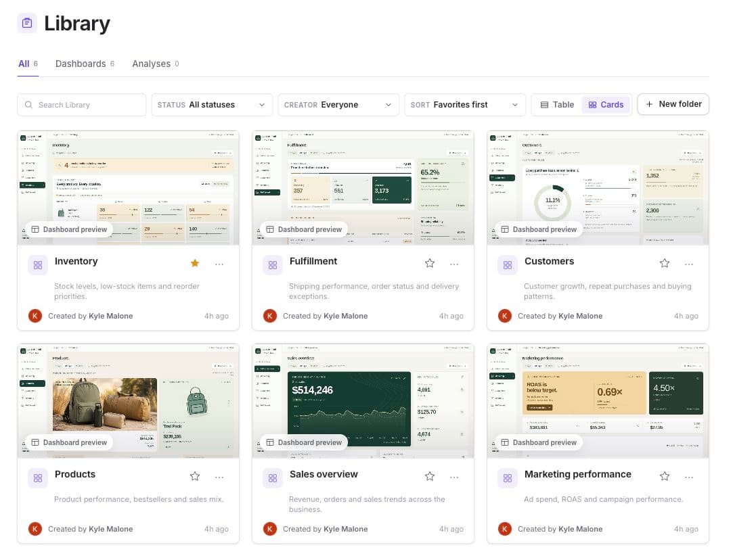Screen dimensions: 731x560
Task: Click the Fulfillment dashboard preview thumbnail
Action: click(363, 188)
